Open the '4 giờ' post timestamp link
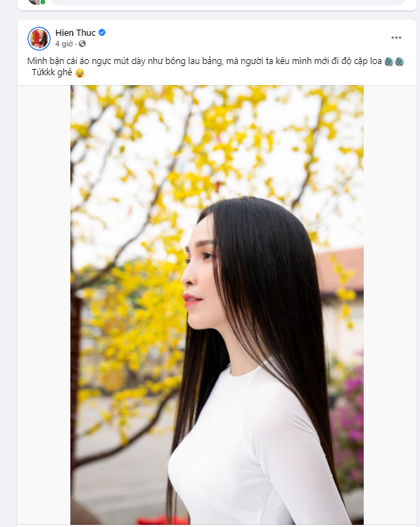This screenshot has width=420, height=527. coord(64,44)
